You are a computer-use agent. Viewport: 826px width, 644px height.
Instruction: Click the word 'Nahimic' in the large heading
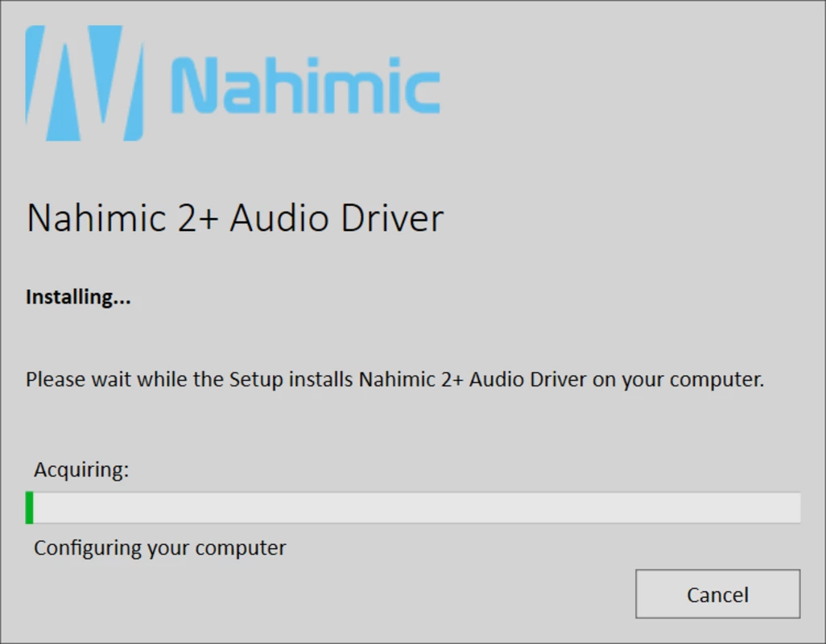point(97,217)
